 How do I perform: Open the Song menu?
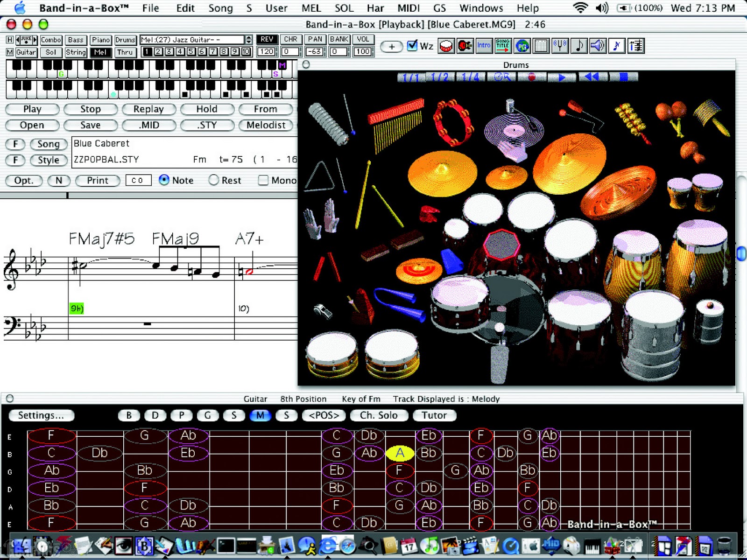[220, 8]
